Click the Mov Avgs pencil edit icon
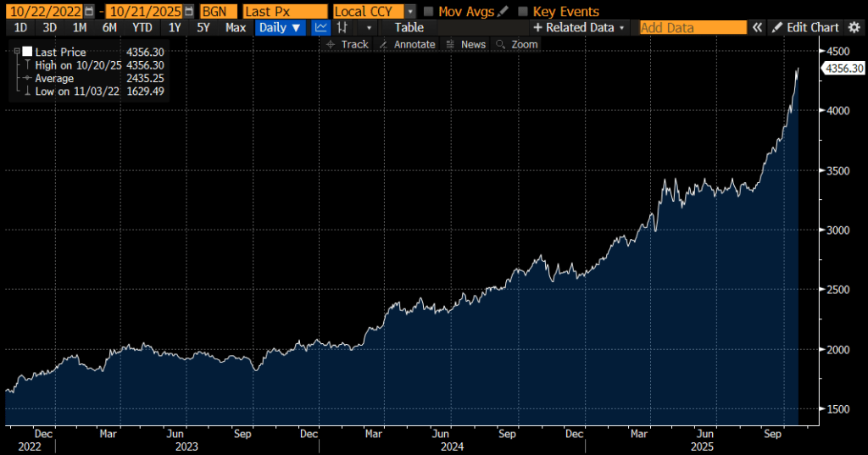The height and width of the screenshot is (455, 868). (504, 12)
